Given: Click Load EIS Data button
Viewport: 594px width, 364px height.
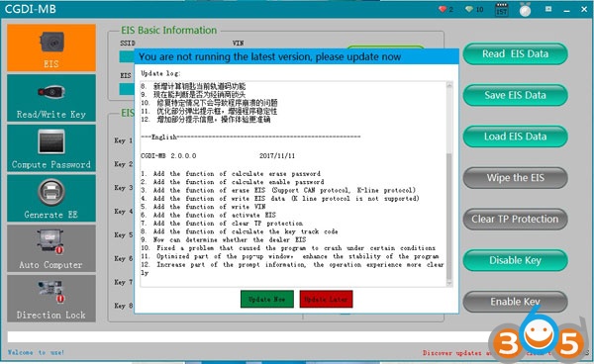Looking at the screenshot, I should pyautogui.click(x=515, y=136).
